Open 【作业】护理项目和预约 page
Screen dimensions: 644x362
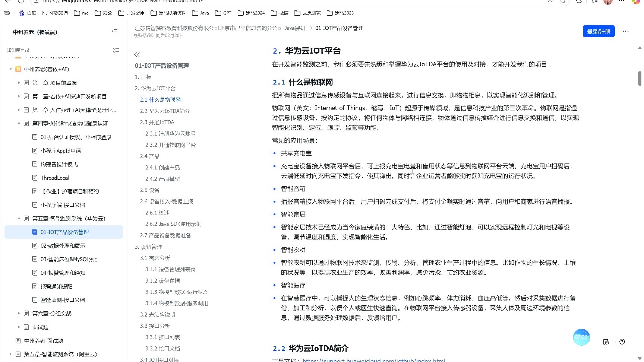70,191
